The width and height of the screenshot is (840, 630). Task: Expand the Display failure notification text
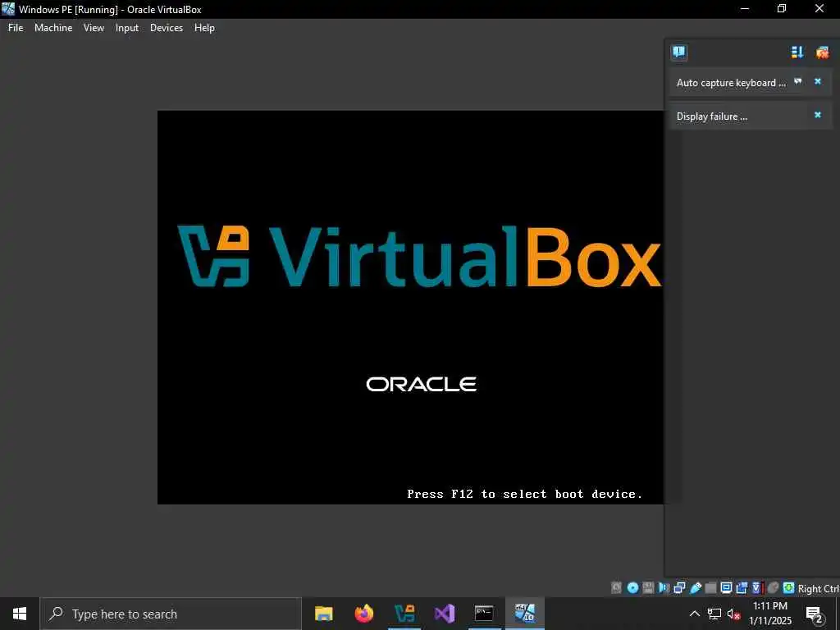click(711, 116)
